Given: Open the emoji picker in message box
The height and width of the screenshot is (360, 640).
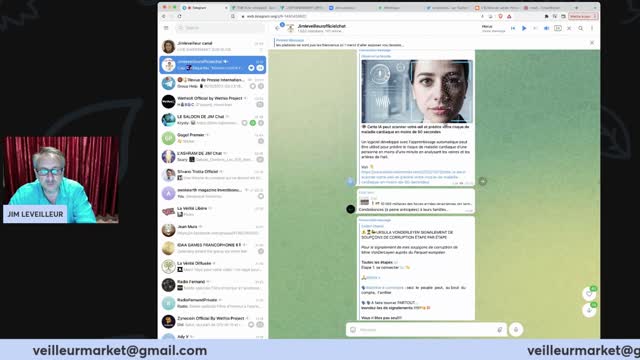Looking at the screenshot, I should 353,329.
